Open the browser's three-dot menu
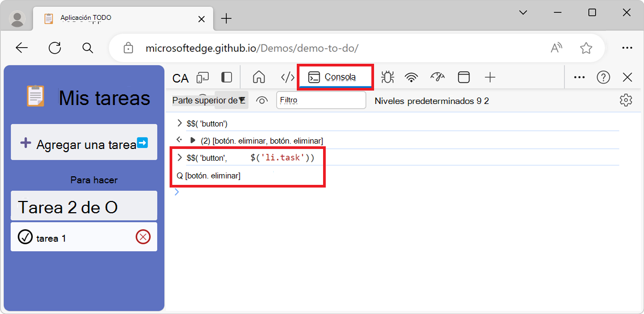 627,48
